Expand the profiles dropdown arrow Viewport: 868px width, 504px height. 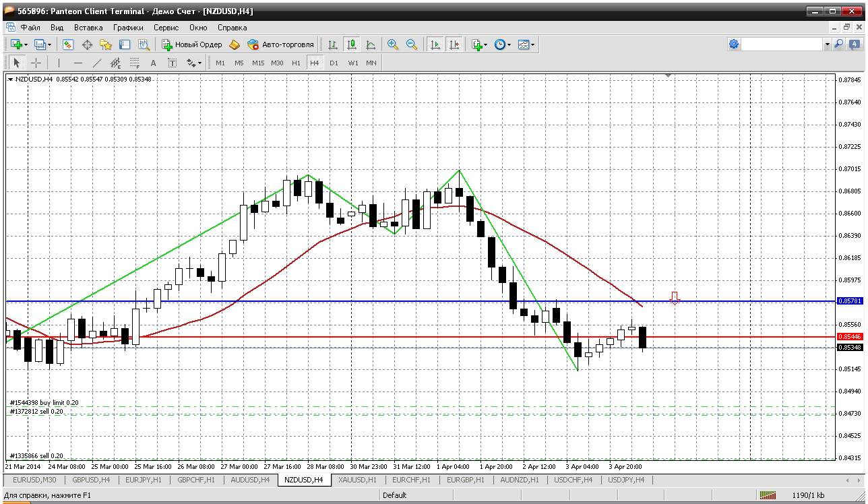pyautogui.click(x=50, y=44)
